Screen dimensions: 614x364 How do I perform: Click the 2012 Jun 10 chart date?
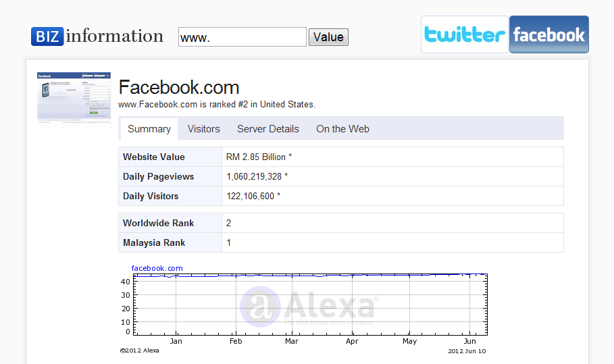(x=467, y=351)
